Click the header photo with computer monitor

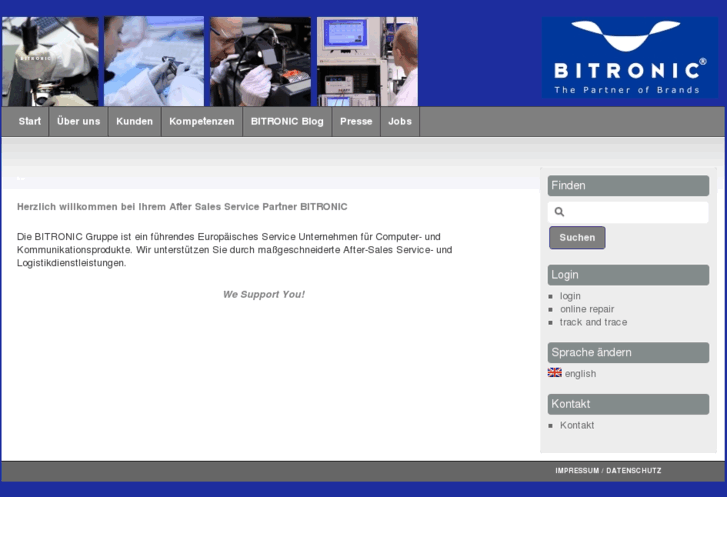click(367, 62)
